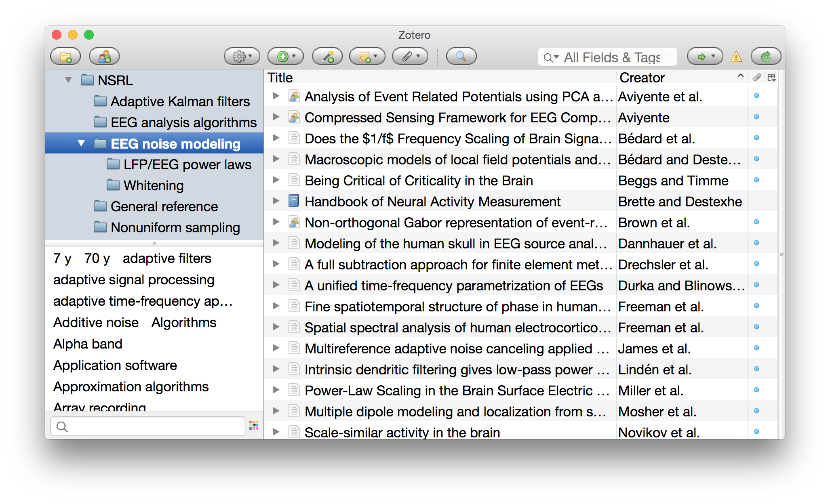
Task: Select Nonuniform sampling collection
Action: [x=167, y=227]
